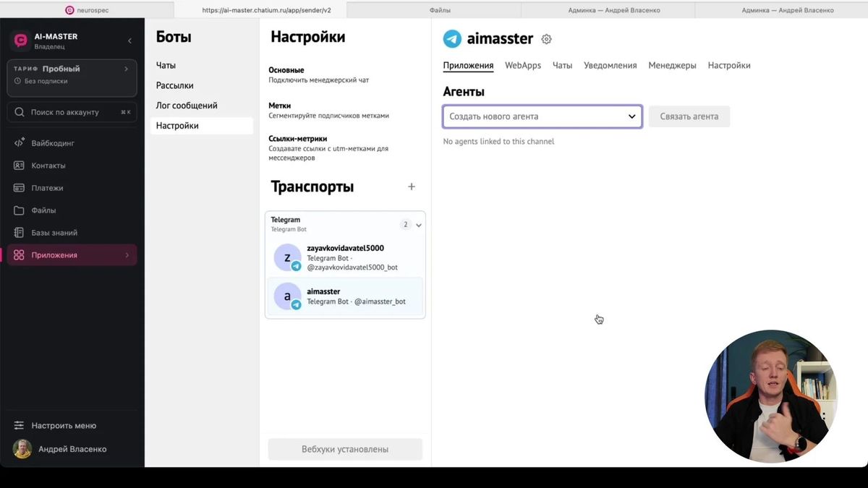The height and width of the screenshot is (488, 868).
Task: Click the Файлы folder icon
Action: coord(19,210)
